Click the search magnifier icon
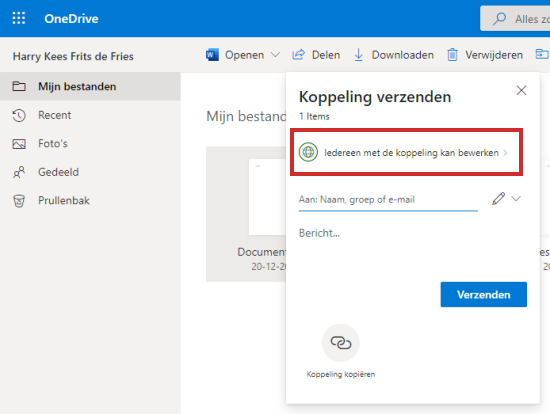The image size is (550, 414). pos(499,19)
